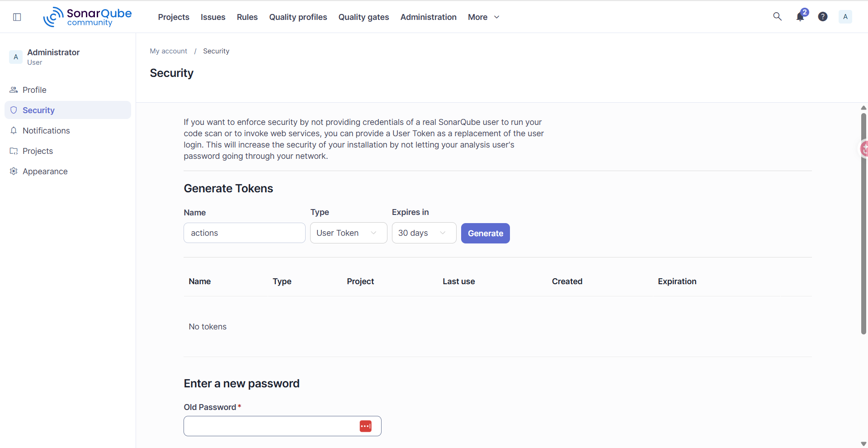This screenshot has height=448, width=868.
Task: Click the Name column header in tokens table
Action: click(200, 281)
